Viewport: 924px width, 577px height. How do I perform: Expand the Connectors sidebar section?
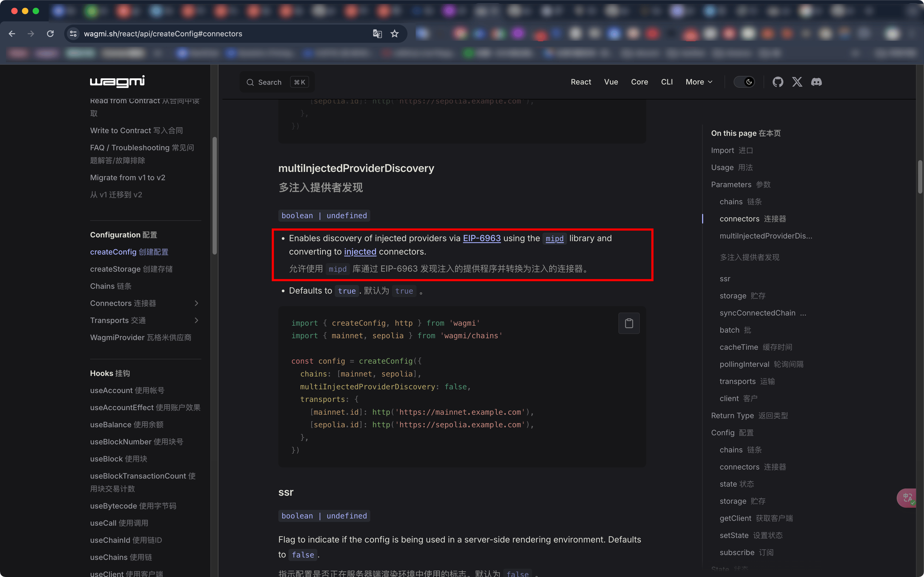pos(197,303)
